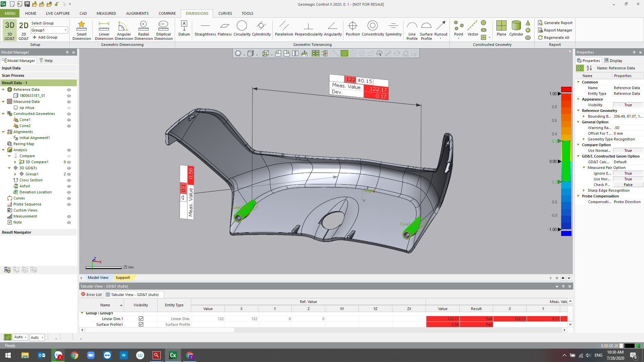This screenshot has width=644, height=362.
Task: Activate the Perpendicularity tool
Action: pos(308,28)
